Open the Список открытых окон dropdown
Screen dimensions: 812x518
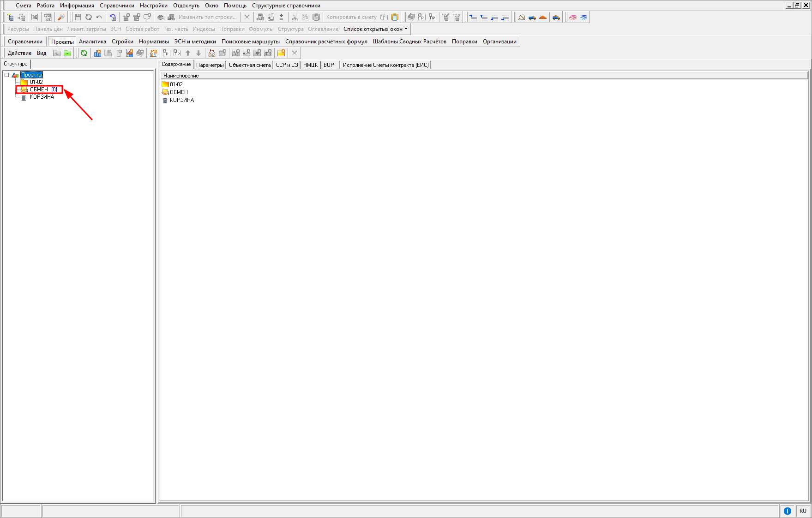click(375, 29)
